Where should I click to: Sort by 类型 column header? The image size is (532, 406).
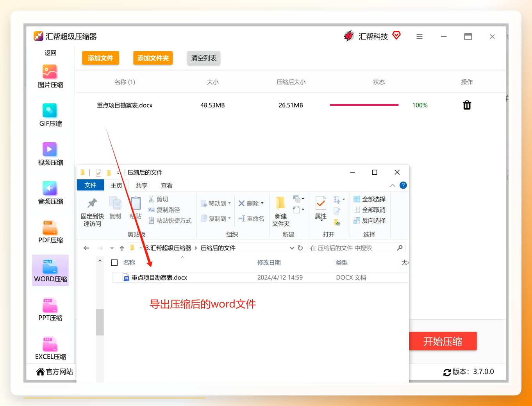[342, 263]
